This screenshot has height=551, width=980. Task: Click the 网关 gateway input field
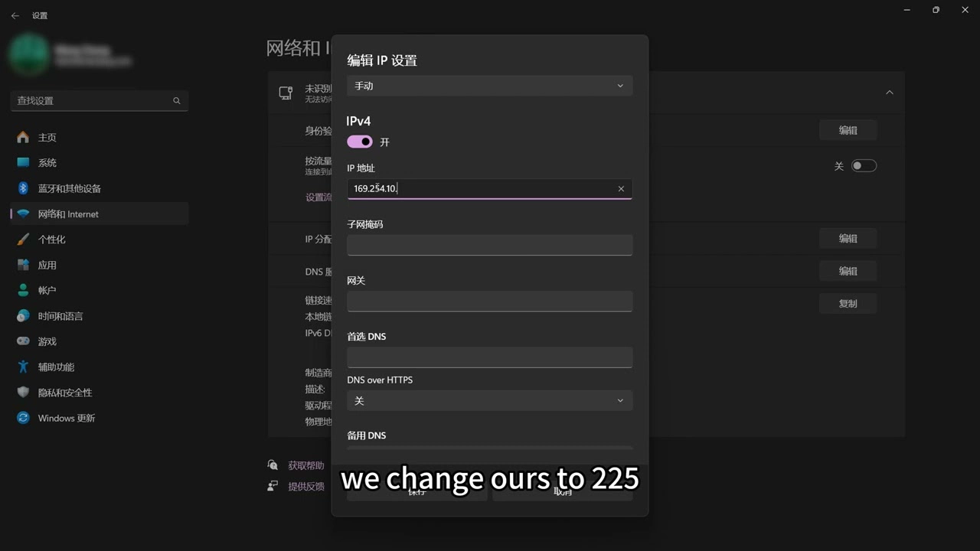pos(490,301)
